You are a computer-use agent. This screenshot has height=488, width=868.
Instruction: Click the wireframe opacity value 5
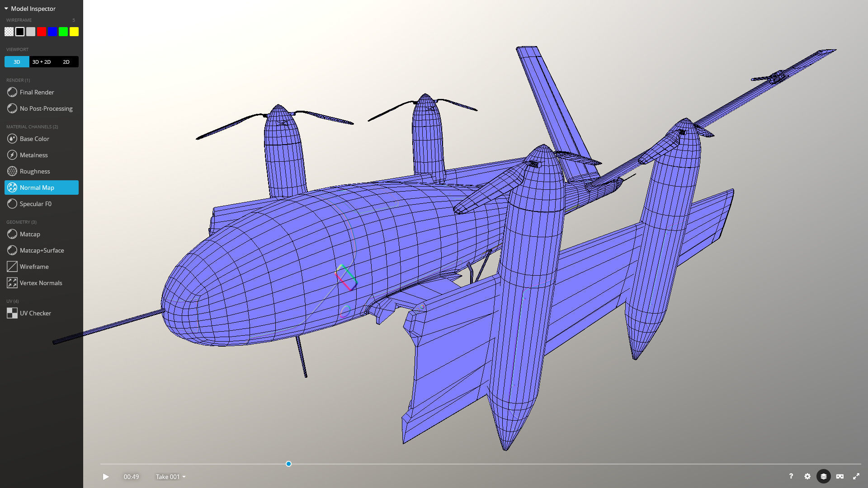[x=74, y=20]
